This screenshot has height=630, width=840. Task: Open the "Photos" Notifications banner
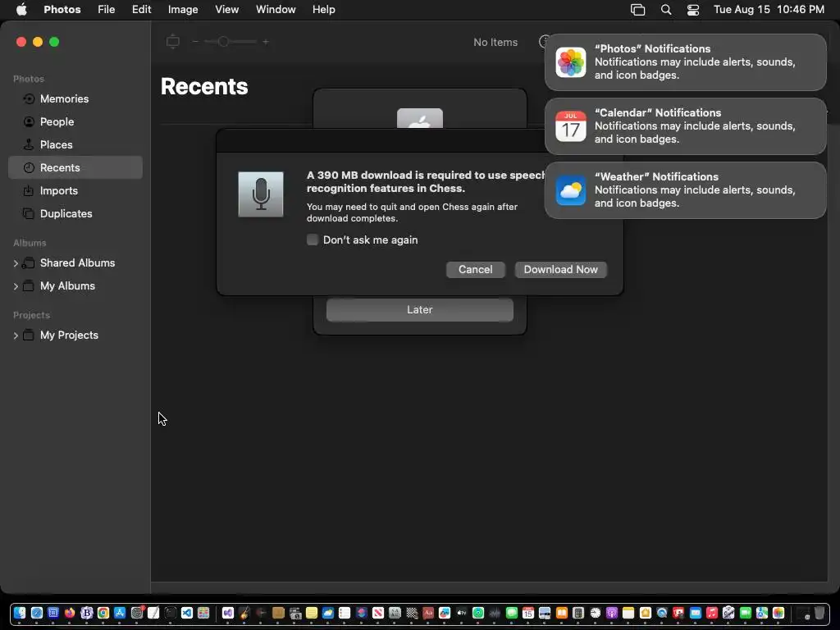(x=685, y=62)
